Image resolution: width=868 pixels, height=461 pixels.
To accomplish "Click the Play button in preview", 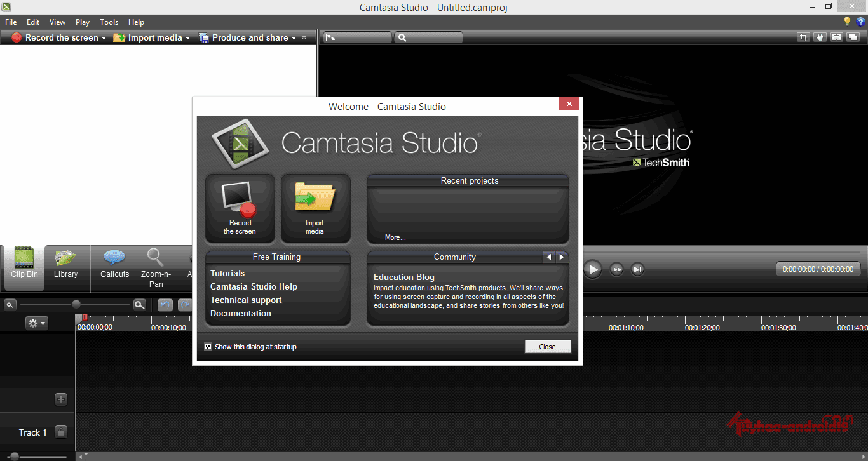I will coord(592,269).
